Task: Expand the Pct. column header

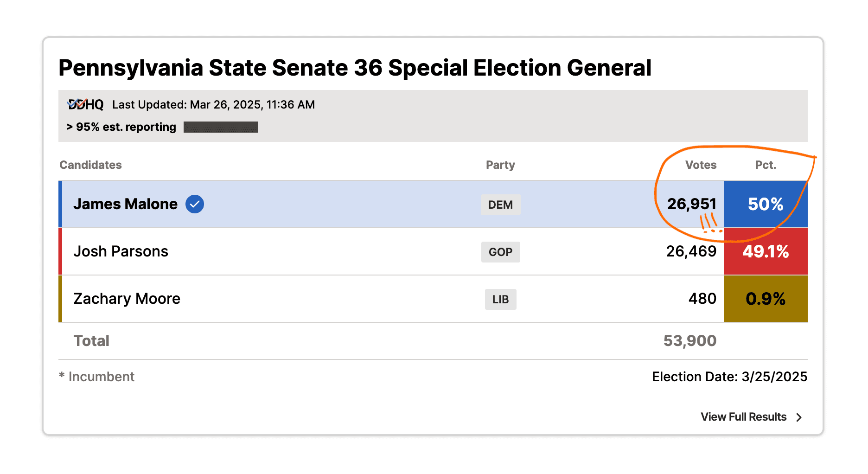Action: (766, 165)
